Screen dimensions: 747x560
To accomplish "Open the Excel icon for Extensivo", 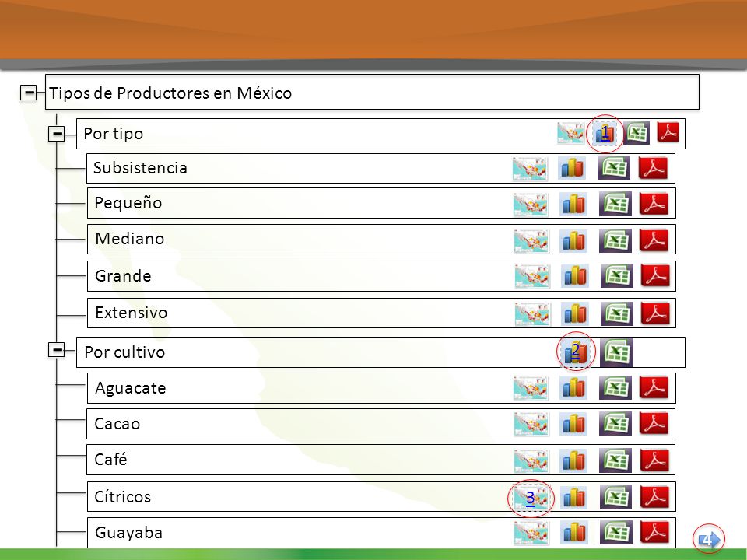I will (617, 313).
